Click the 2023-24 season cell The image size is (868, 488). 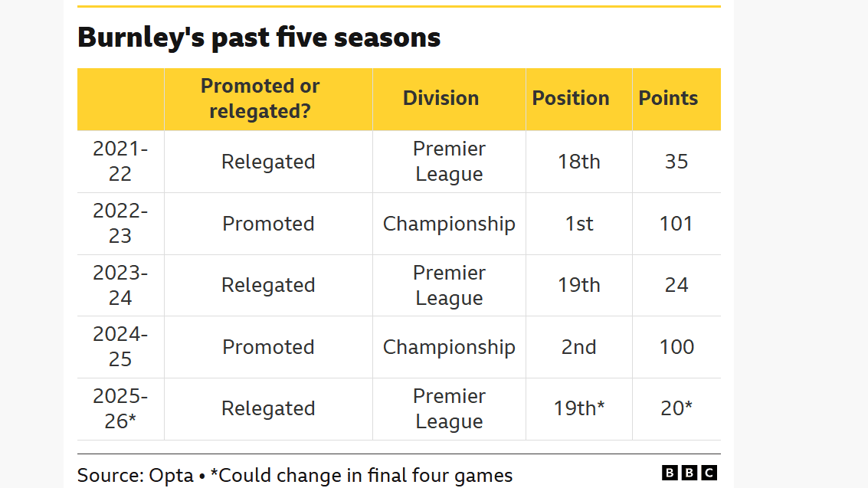[x=120, y=285]
